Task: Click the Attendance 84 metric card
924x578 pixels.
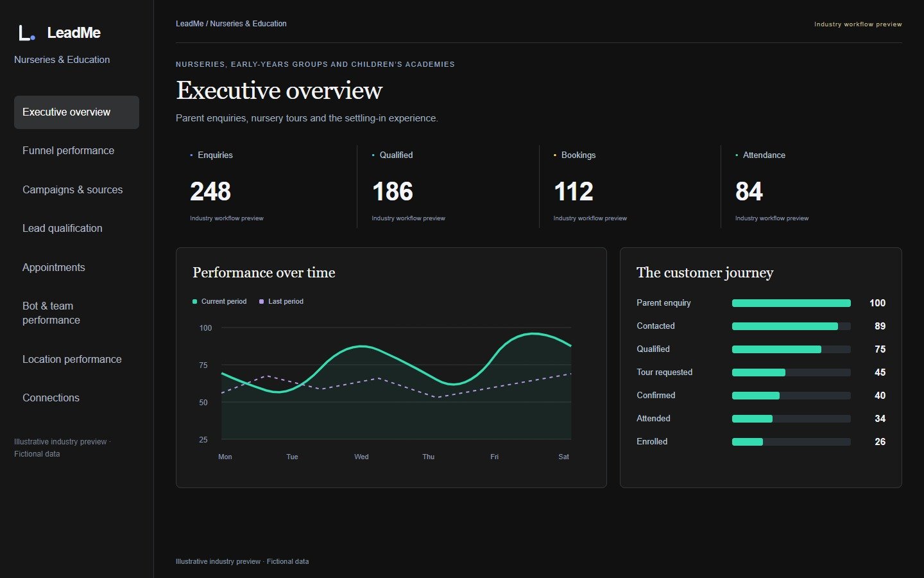Action: coord(812,186)
